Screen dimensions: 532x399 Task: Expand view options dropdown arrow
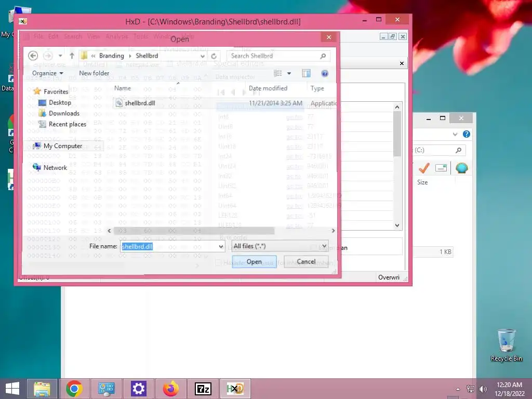click(x=289, y=73)
